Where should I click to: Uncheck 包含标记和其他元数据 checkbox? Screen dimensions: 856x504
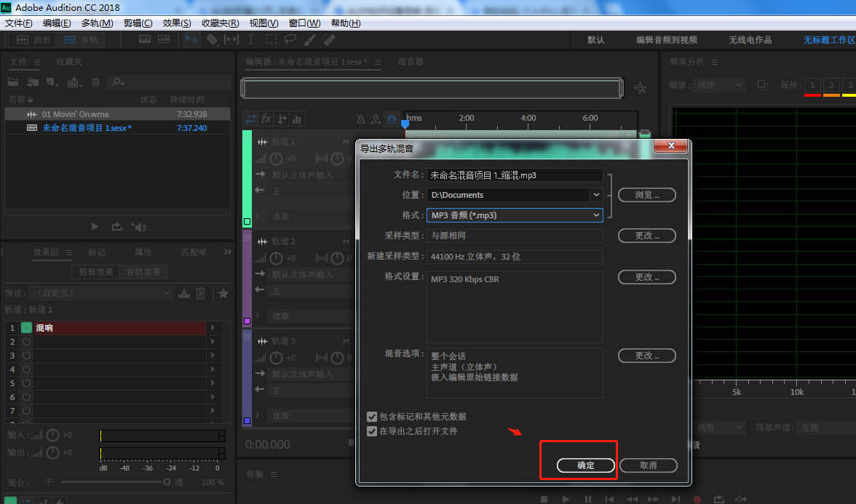[x=372, y=417]
